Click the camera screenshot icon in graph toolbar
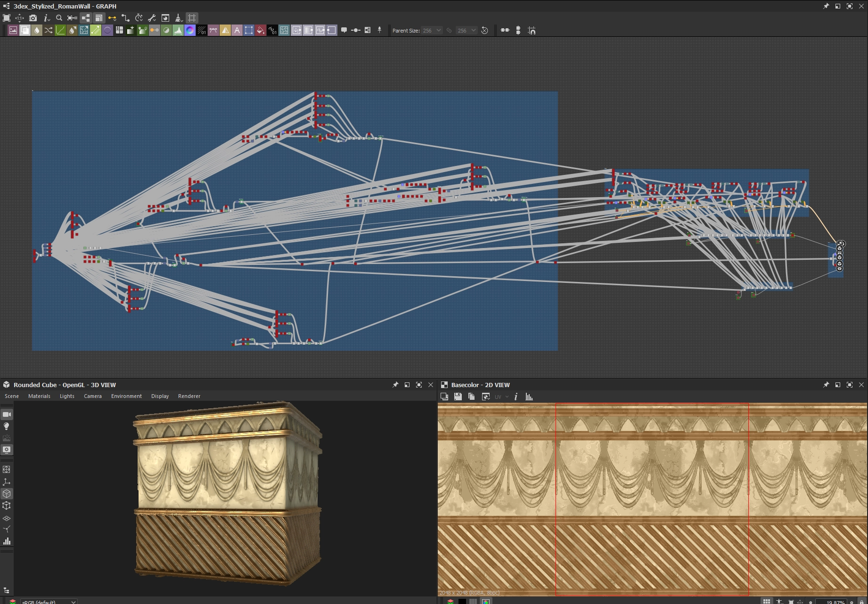Image resolution: width=868 pixels, height=604 pixels. tap(33, 18)
